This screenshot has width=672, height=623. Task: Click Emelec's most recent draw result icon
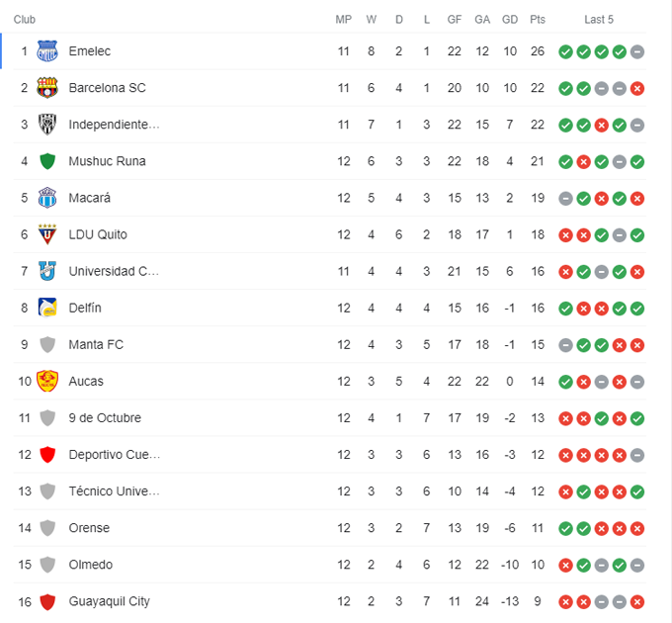click(637, 51)
